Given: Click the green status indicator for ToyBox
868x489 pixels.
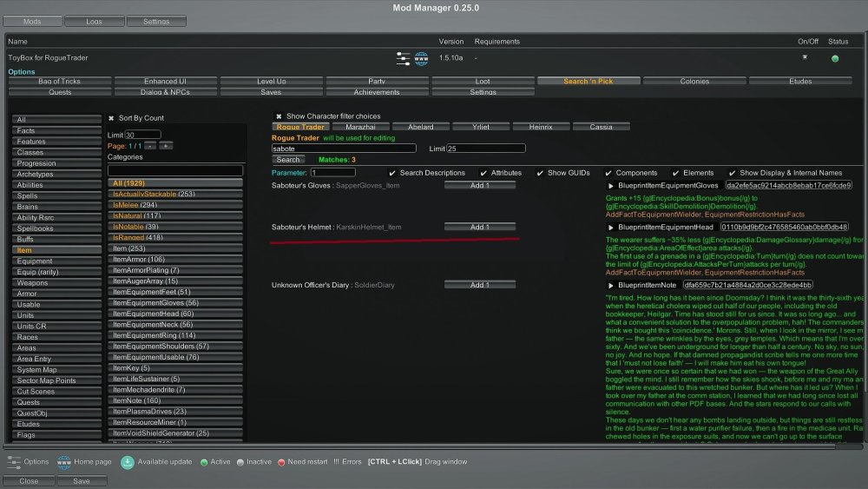Looking at the screenshot, I should [x=835, y=58].
